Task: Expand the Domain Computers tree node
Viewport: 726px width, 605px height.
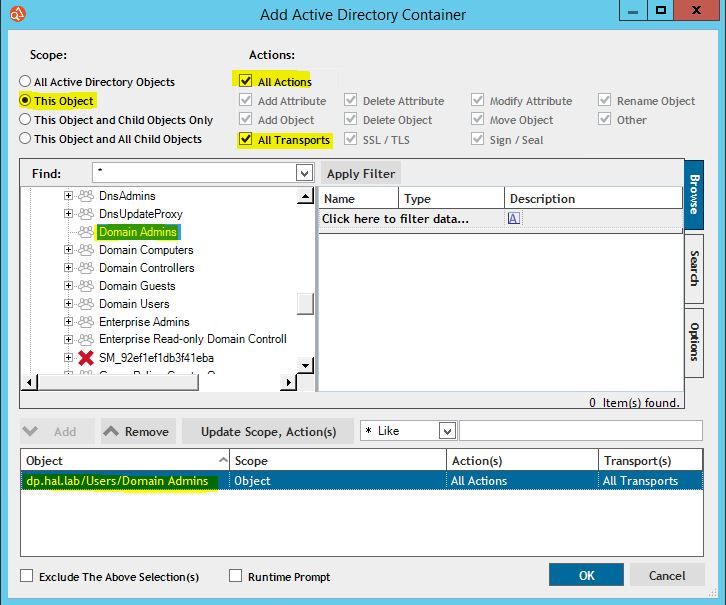Action: (x=68, y=250)
